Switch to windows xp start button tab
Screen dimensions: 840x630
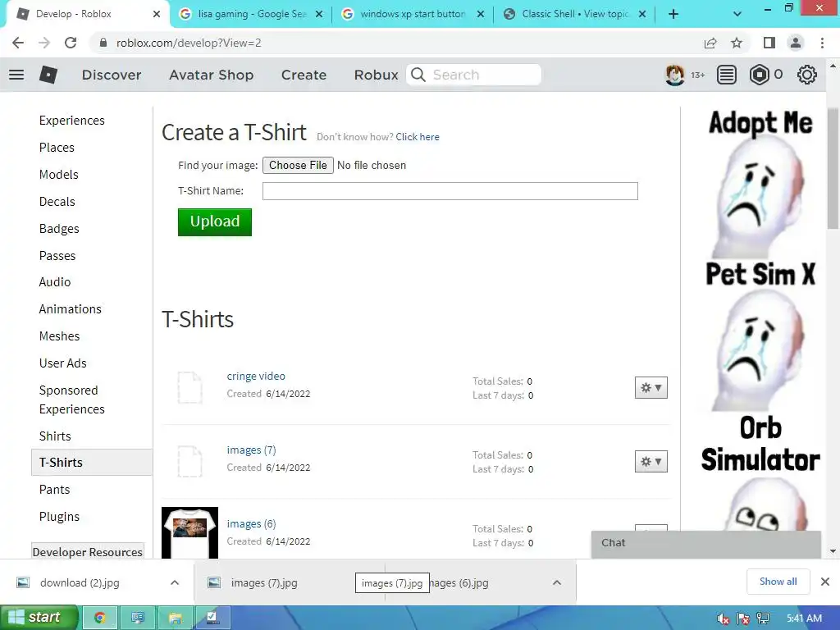(413, 14)
